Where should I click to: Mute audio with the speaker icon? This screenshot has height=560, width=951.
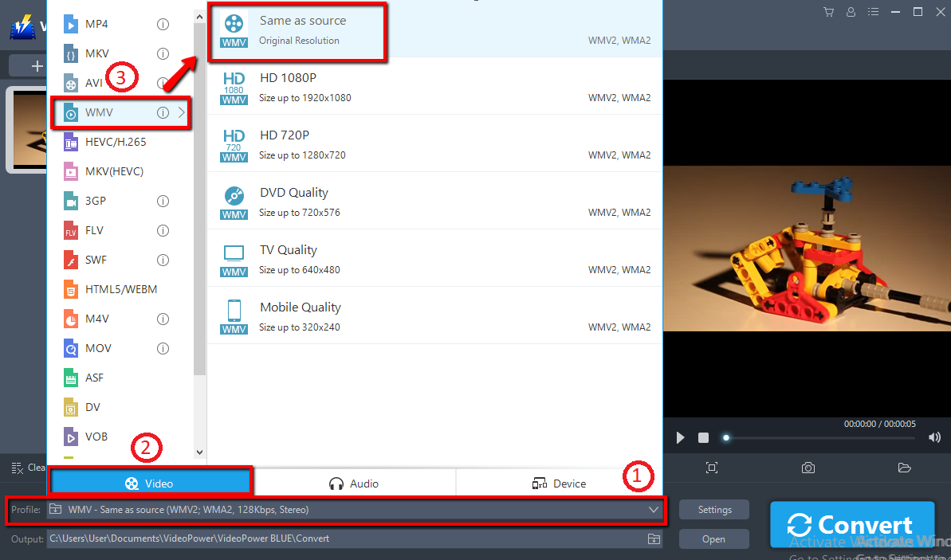coord(934,437)
